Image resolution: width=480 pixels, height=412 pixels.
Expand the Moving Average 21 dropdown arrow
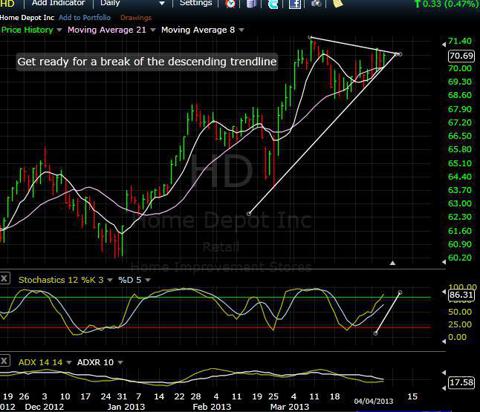point(153,30)
